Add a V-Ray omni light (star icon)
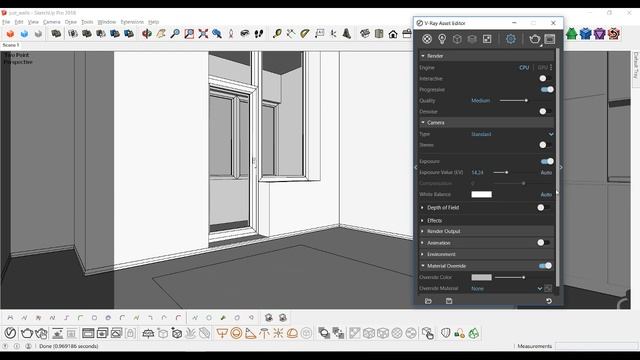 (278, 333)
